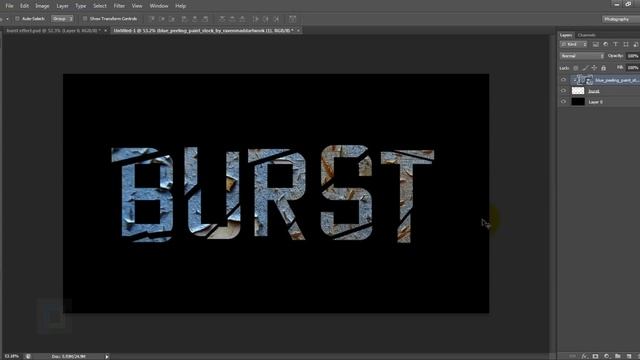The width and height of the screenshot is (640, 360).
Task: Filter layers by smart objects icon
Action: point(636,44)
